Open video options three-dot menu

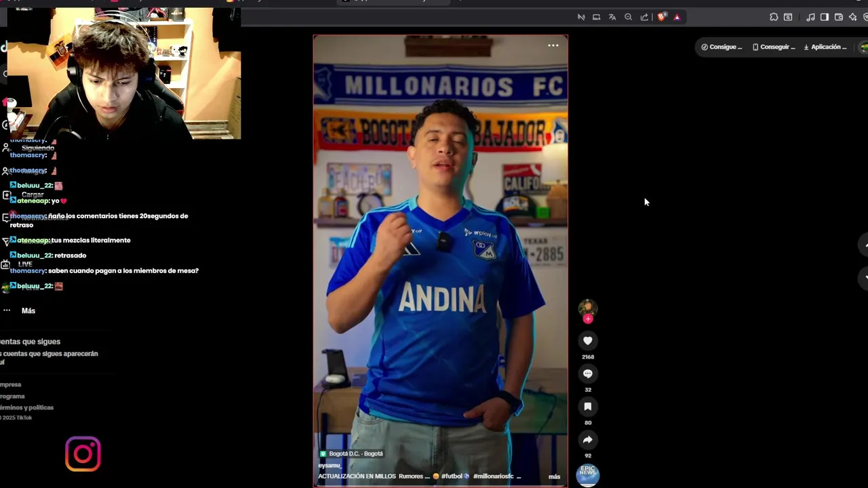[x=553, y=45]
